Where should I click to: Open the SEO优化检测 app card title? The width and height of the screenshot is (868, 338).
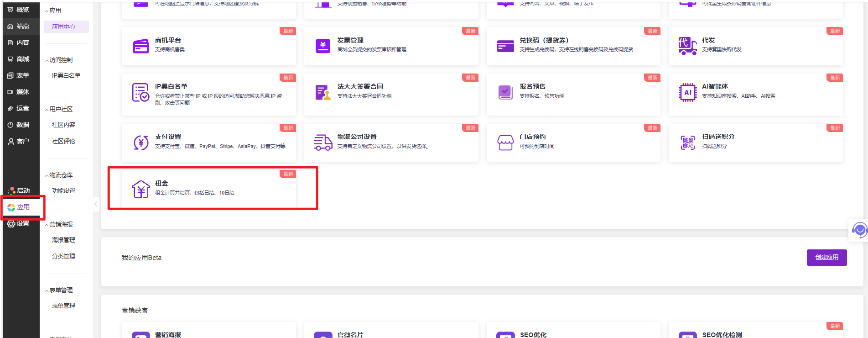point(722,334)
